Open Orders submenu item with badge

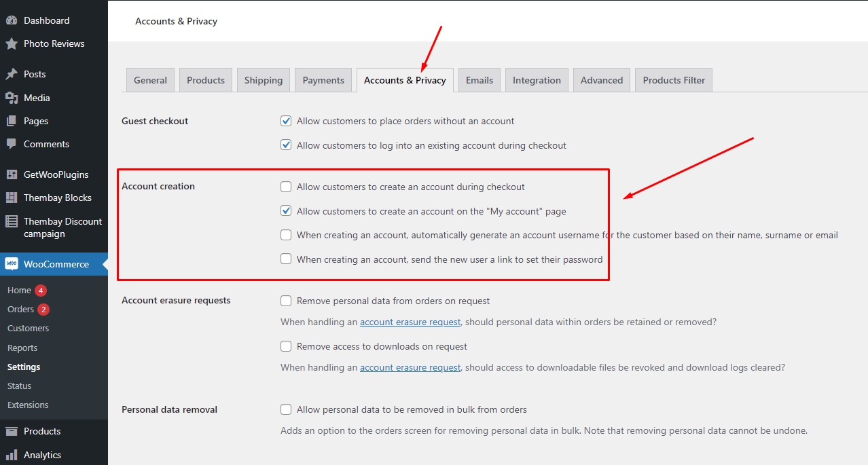pos(21,309)
